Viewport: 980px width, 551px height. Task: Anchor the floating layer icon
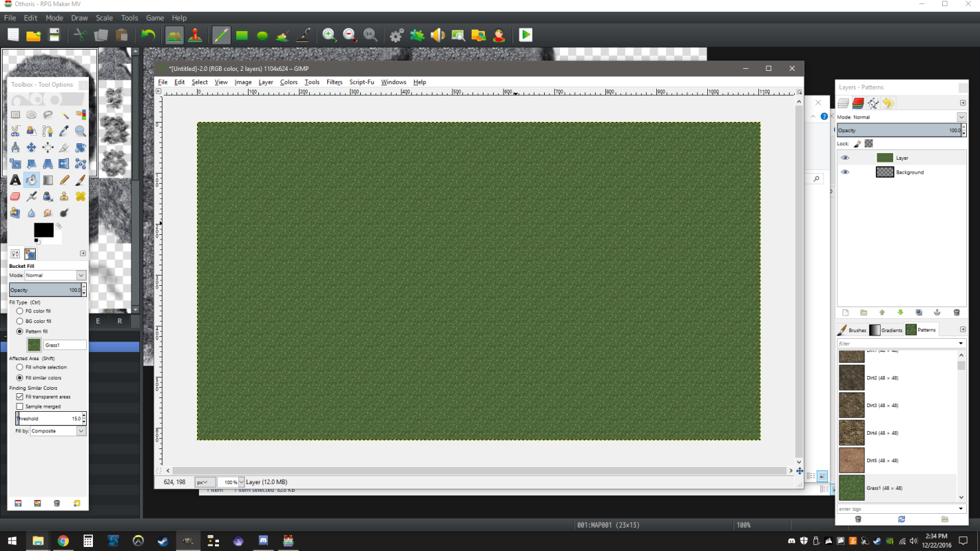pos(937,313)
